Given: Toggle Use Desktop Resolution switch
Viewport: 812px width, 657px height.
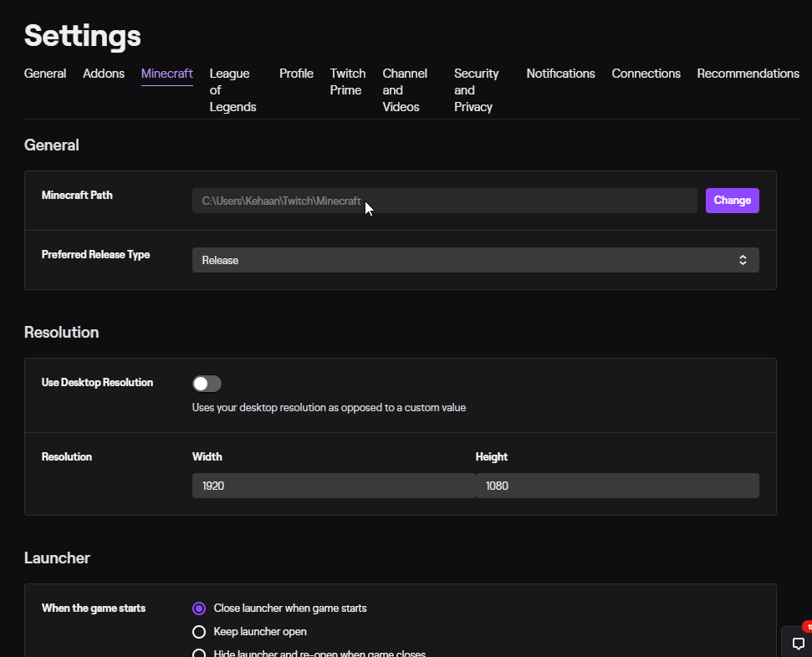Looking at the screenshot, I should (207, 384).
